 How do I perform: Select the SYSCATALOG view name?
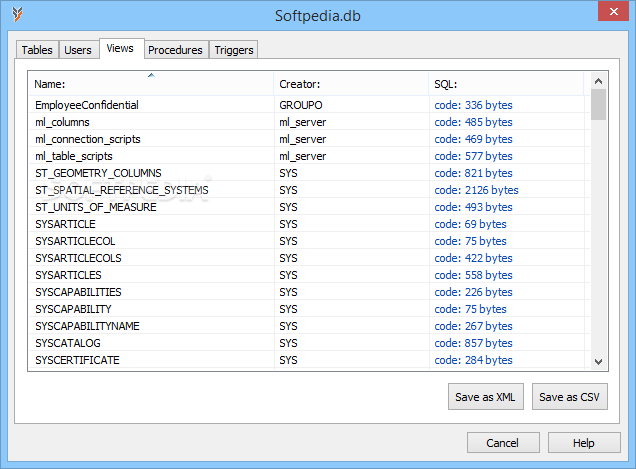pos(68,344)
